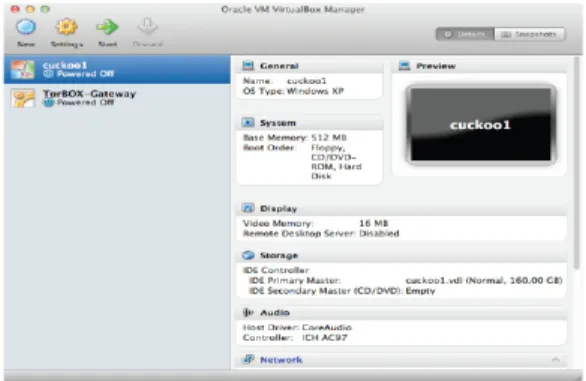Click the Network section icon
Image resolution: width=586 pixels, height=381 pixels.
248,360
